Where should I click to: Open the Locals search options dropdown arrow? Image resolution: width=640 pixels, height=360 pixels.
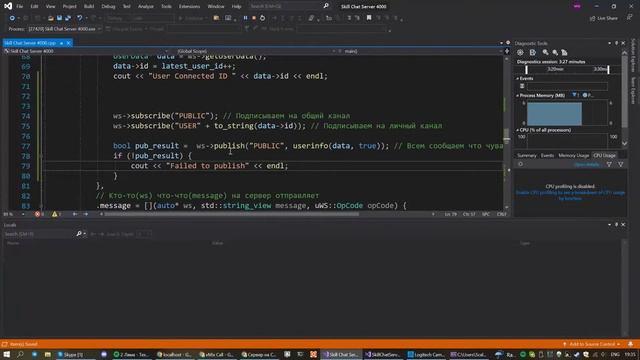[x=84, y=234]
